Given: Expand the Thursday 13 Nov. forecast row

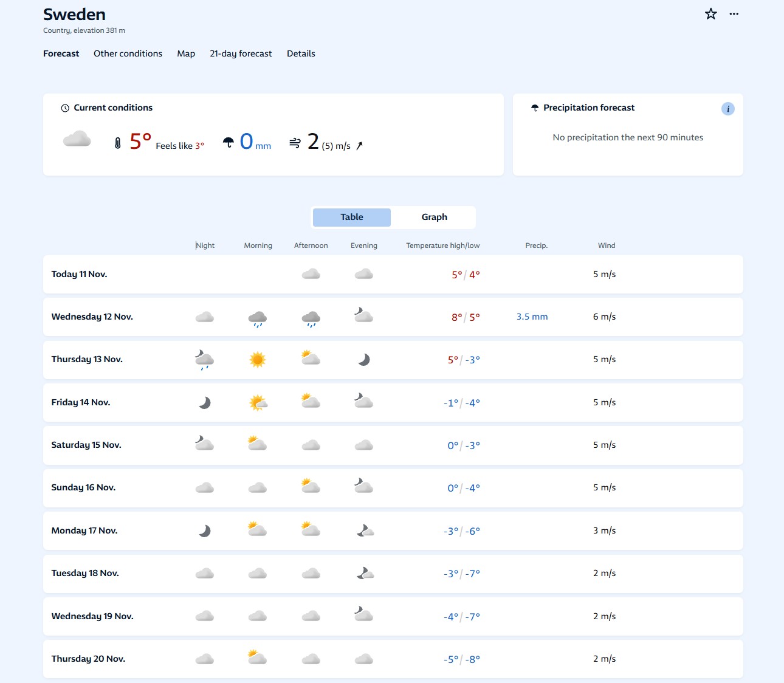Looking at the screenshot, I should pos(393,360).
